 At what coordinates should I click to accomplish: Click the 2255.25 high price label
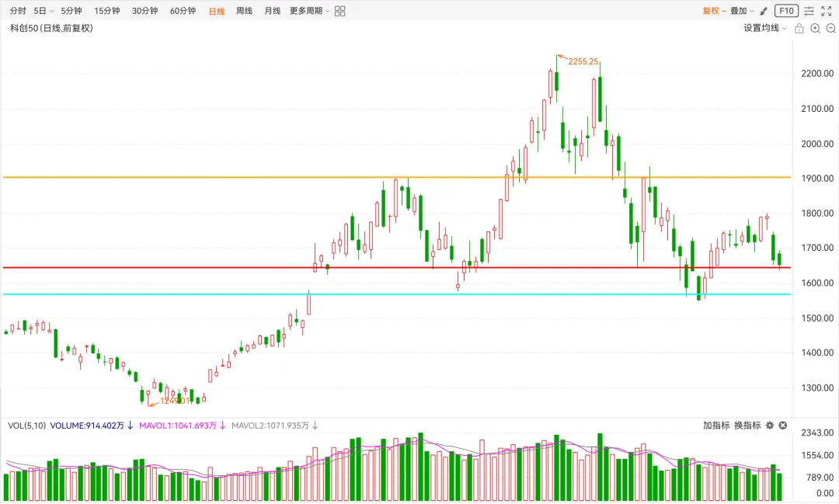tap(583, 61)
